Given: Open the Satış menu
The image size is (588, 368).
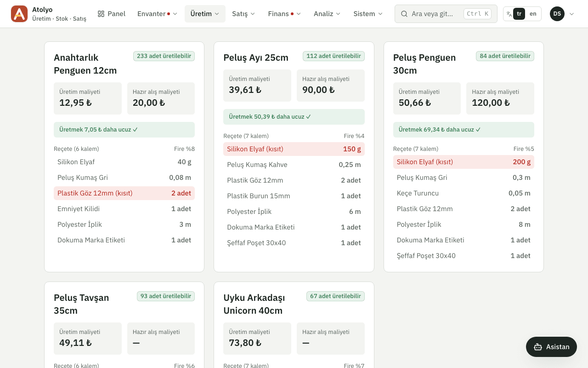Looking at the screenshot, I should click(244, 14).
